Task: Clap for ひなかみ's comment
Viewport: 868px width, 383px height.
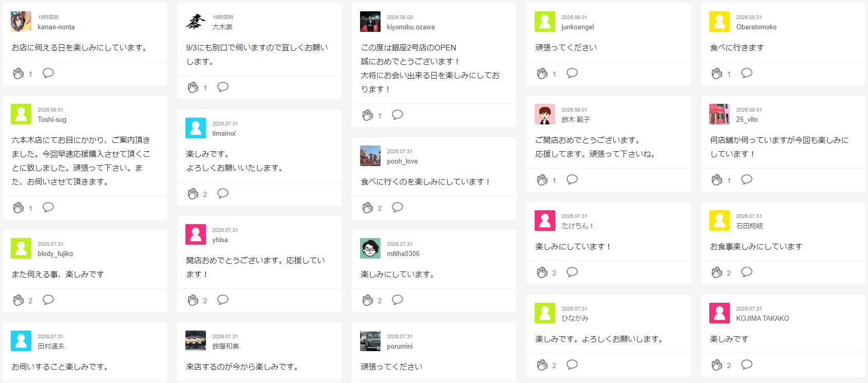Action: click(x=542, y=365)
